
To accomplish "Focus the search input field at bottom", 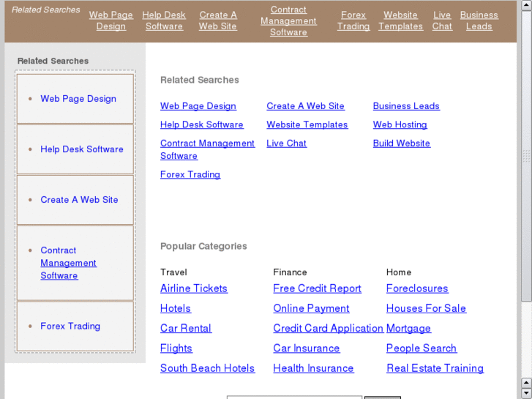I will point(294,398).
